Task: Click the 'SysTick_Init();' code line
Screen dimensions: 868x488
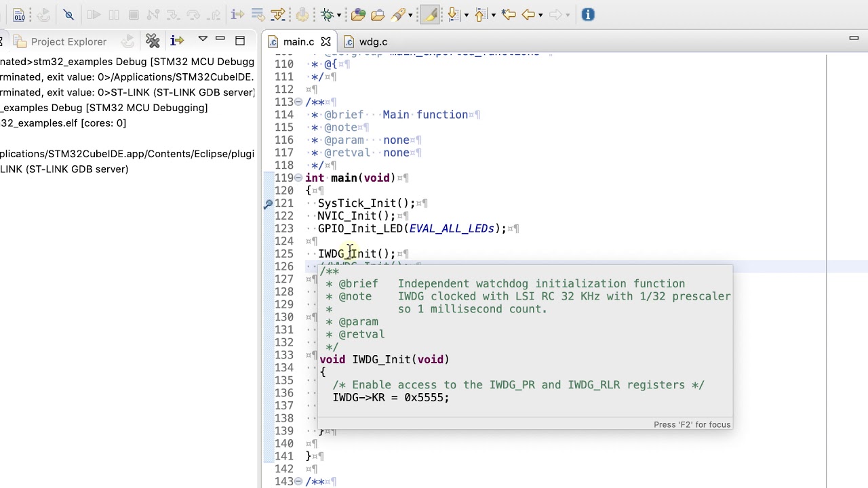Action: coord(366,203)
